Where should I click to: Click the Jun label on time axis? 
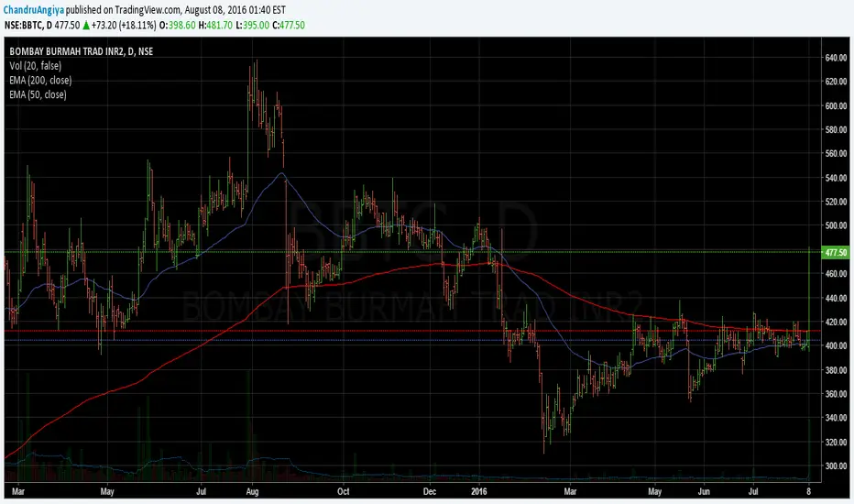point(704,491)
